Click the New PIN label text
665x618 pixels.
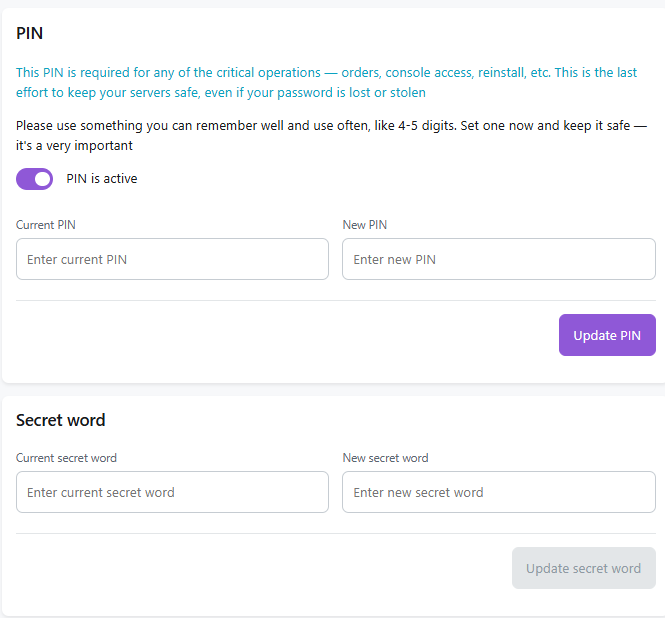[x=364, y=225]
